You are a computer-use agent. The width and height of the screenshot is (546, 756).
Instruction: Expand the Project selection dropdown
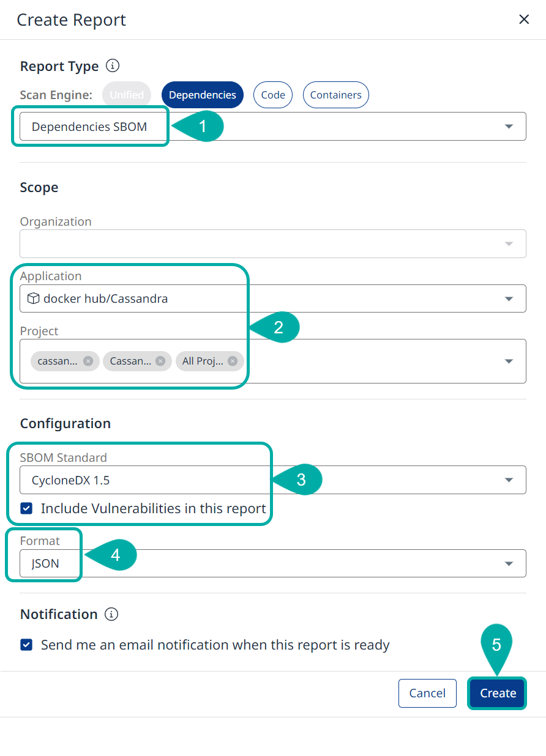[509, 361]
